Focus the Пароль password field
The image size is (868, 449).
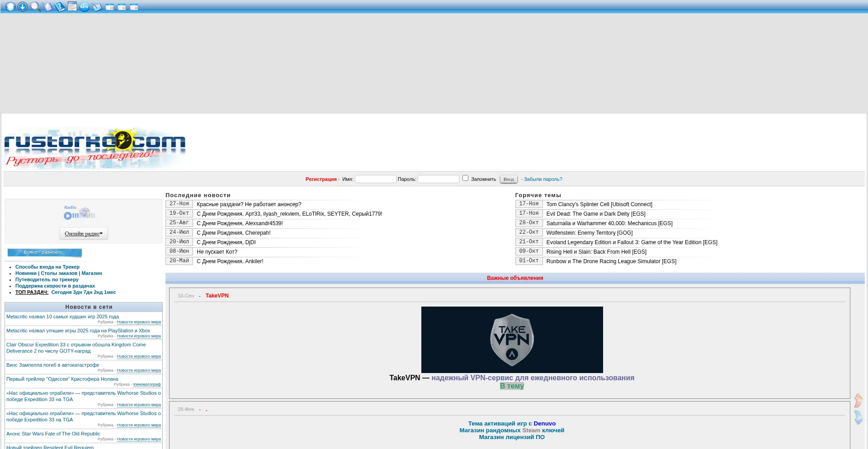(x=438, y=180)
